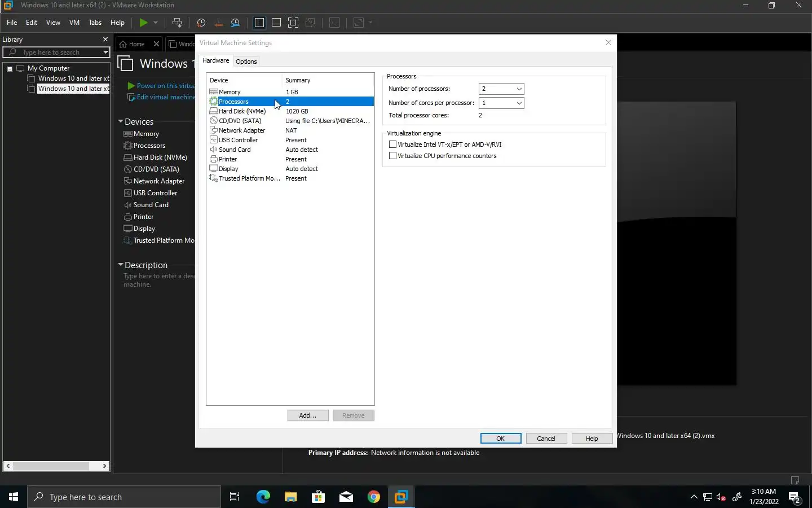Viewport: 812px width, 508px height.
Task: Toggle the thumbnail bar view icon
Action: 276,23
